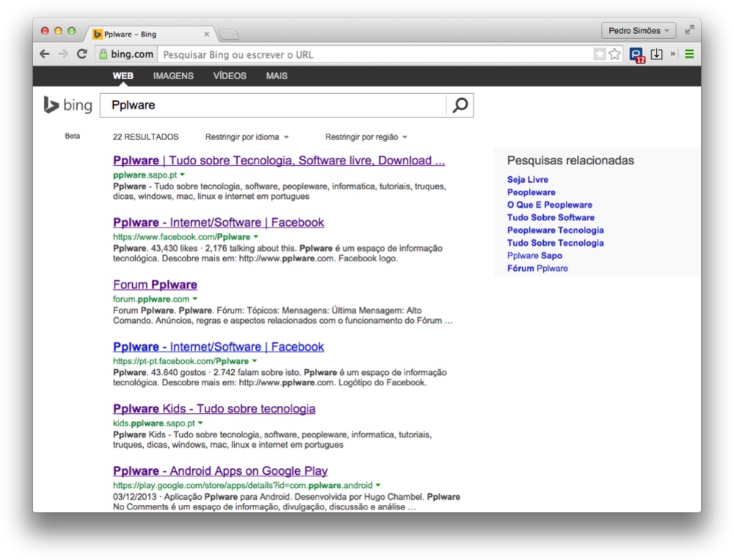Open Pplware - Android Apps on Google Play

click(x=220, y=471)
